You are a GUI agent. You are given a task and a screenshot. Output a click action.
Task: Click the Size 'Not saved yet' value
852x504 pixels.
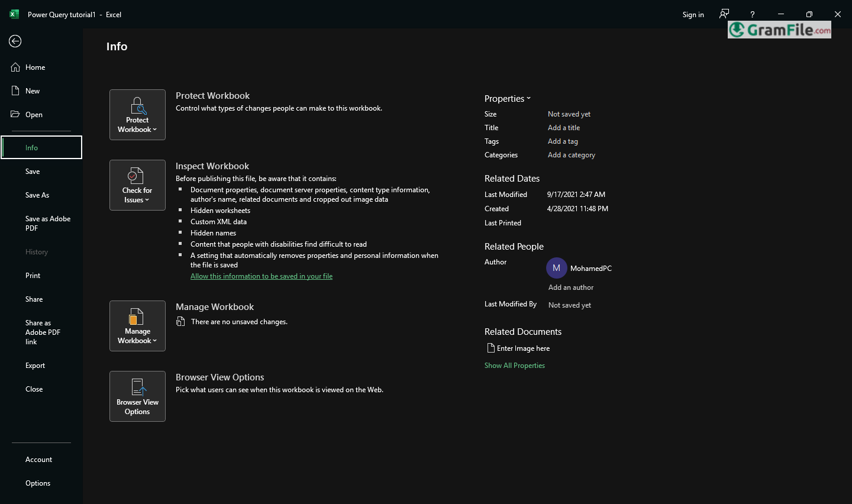click(569, 114)
